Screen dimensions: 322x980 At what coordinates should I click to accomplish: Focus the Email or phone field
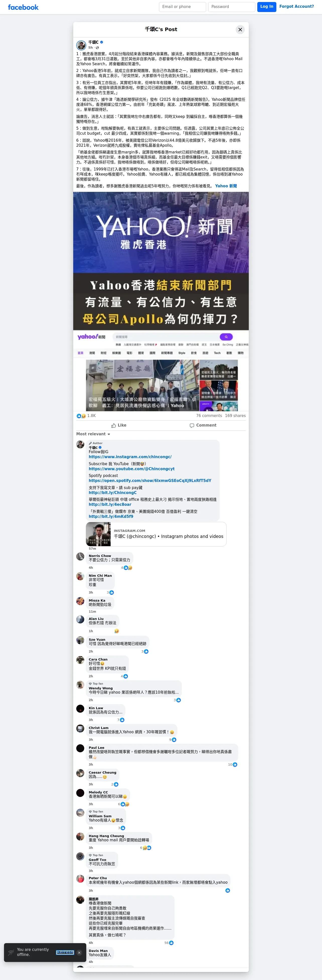click(x=183, y=7)
